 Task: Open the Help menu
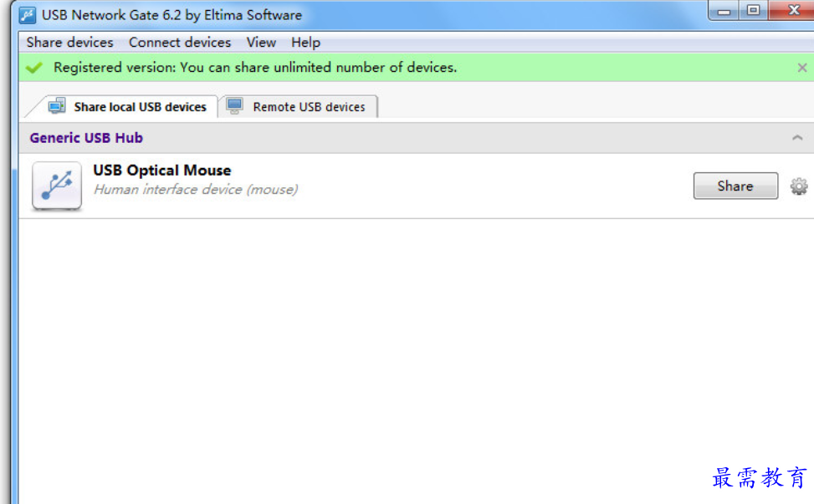[x=305, y=43]
